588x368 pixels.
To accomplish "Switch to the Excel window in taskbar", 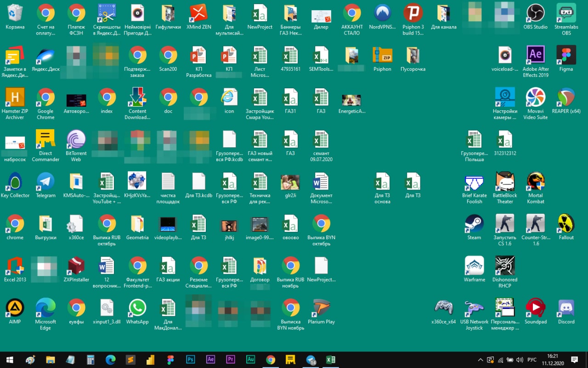I will pyautogui.click(x=330, y=360).
